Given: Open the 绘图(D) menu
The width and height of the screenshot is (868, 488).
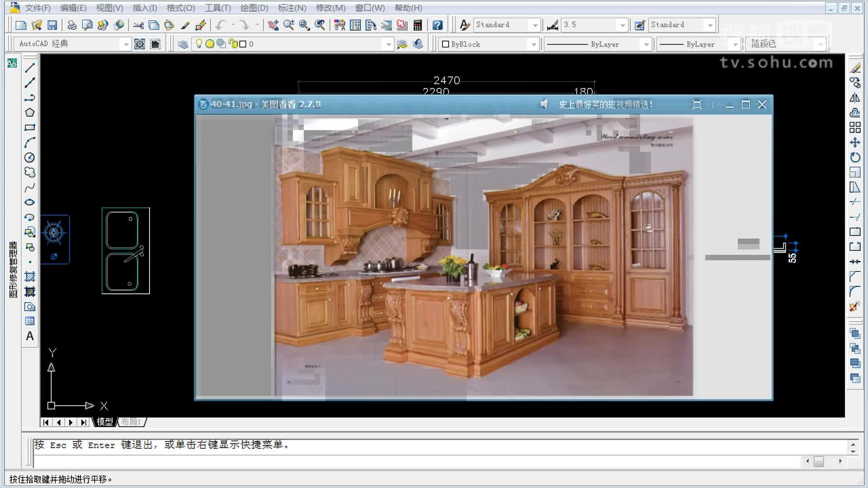Looking at the screenshot, I should [x=254, y=8].
